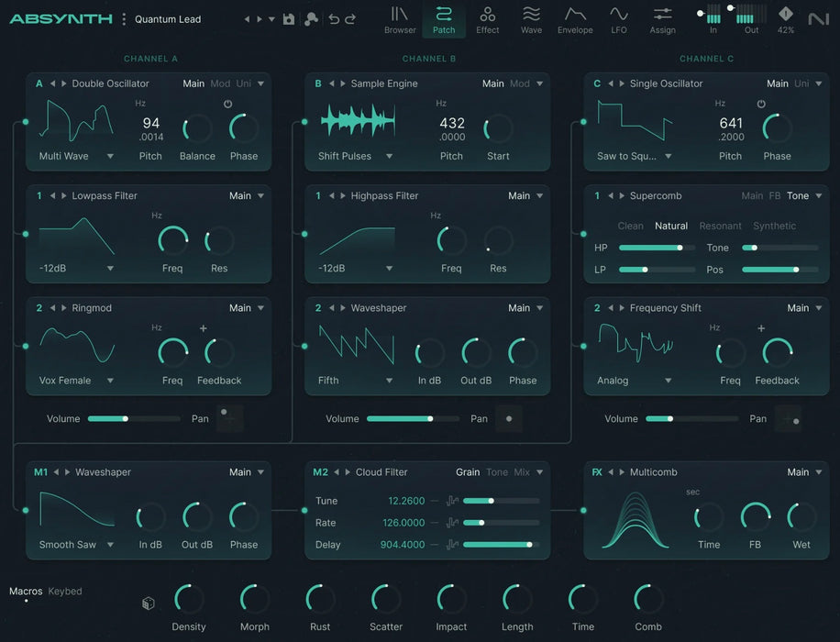Image resolution: width=840 pixels, height=642 pixels.
Task: Switch to the Effect view
Action: click(x=487, y=19)
